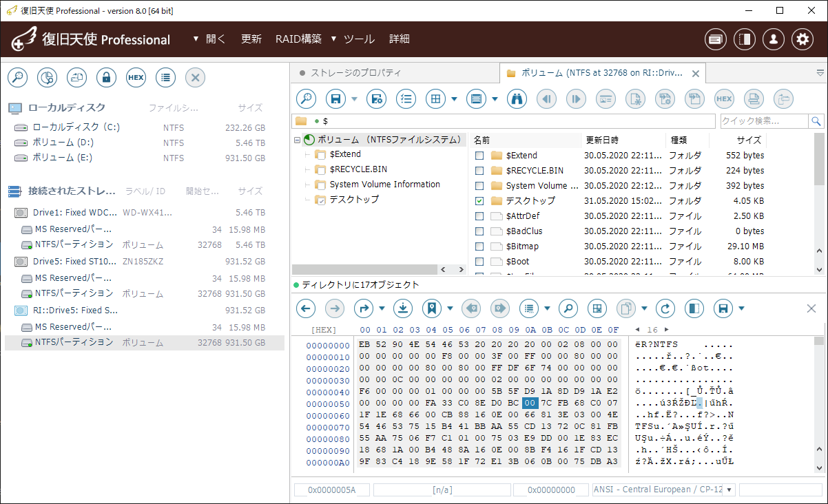The image size is (828, 504).
Task: Check the $Bitmap file checkbox
Action: tap(479, 246)
